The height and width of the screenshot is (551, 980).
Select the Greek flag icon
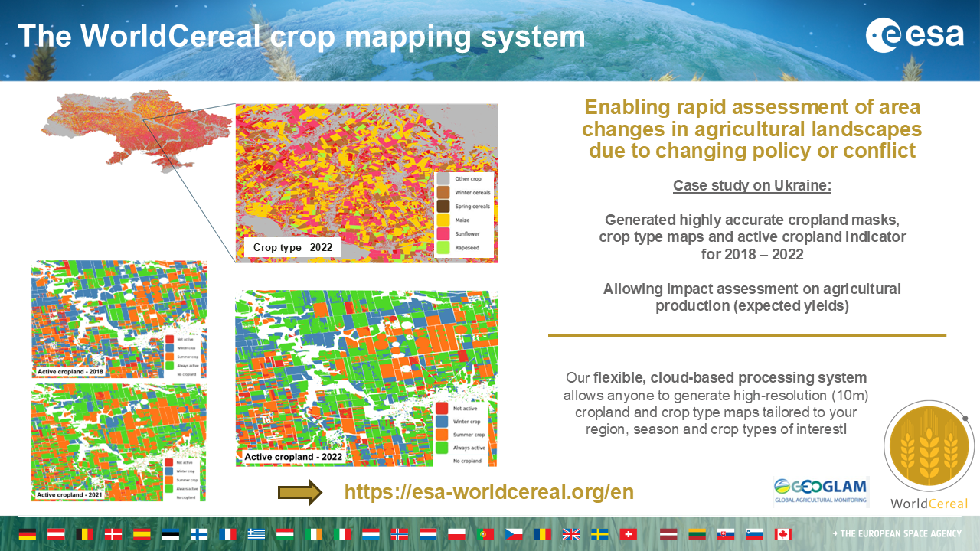(256, 534)
